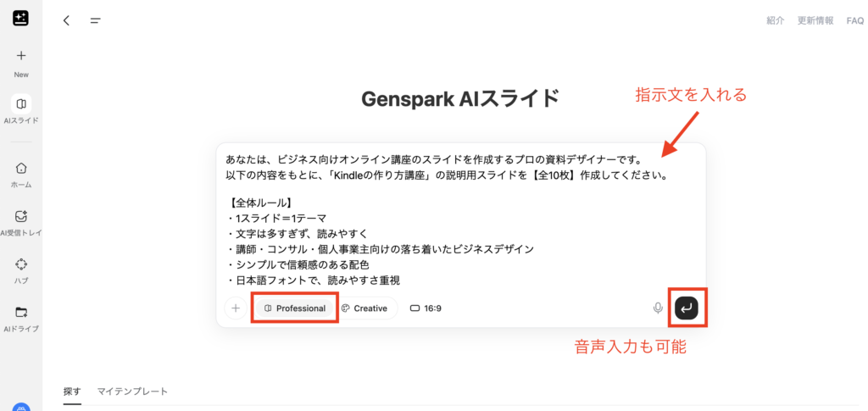This screenshot has width=868, height=411.
Task: Go back with the left chevron
Action: (x=66, y=21)
